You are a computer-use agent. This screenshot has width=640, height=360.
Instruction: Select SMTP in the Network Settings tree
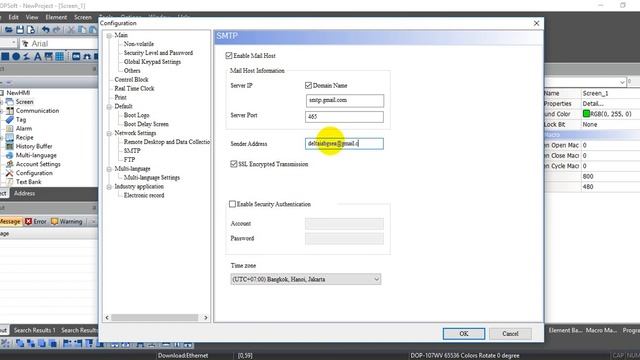coord(132,151)
